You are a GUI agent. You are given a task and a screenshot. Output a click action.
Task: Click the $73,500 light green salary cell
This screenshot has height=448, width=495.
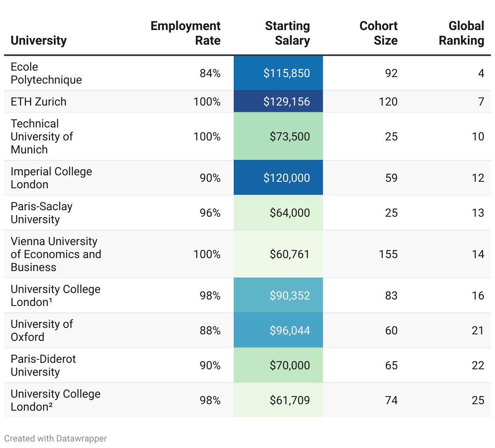coord(289,136)
